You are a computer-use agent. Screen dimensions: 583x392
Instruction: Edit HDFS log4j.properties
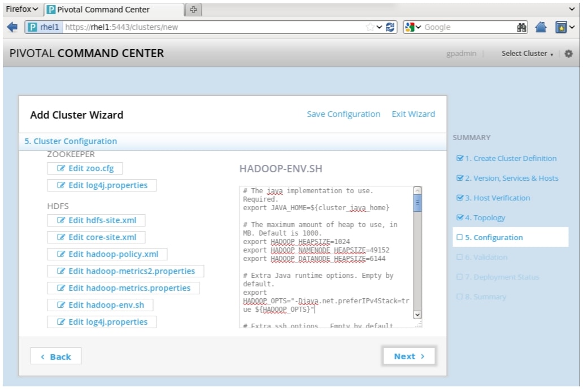102,322
